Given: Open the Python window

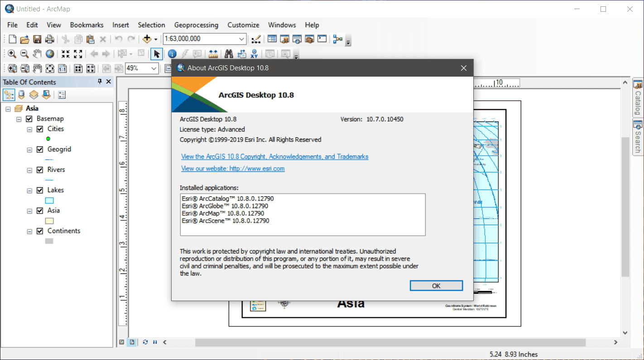Looking at the screenshot, I should pos(322,39).
